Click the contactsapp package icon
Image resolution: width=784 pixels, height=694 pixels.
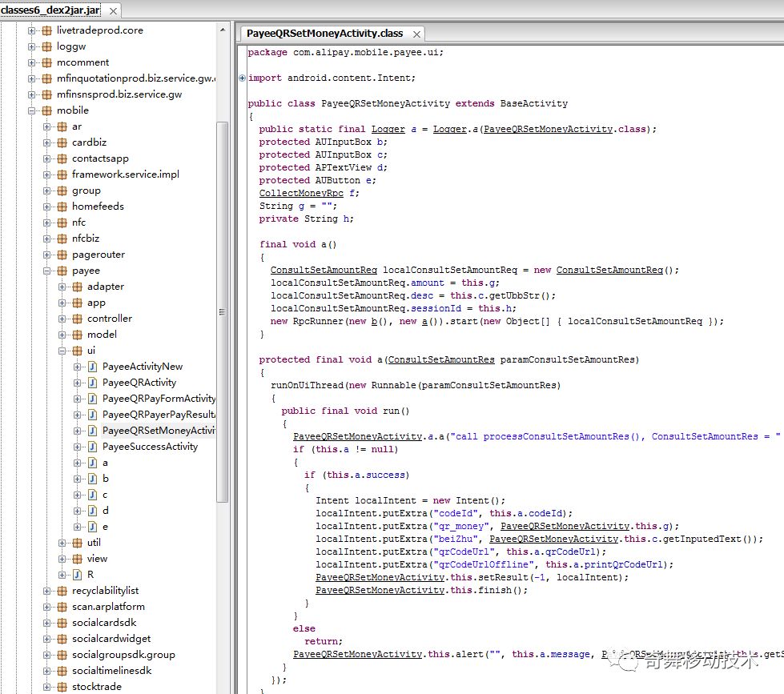pos(62,158)
